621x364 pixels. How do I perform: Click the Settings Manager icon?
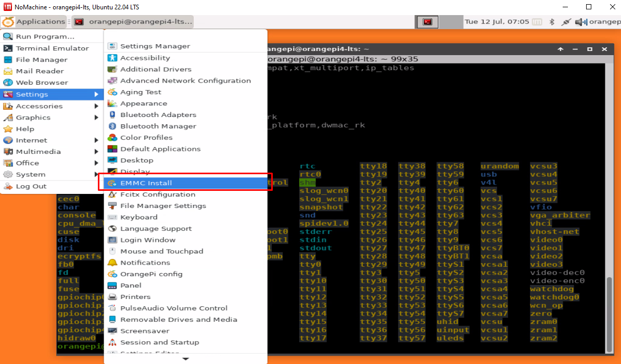[112, 46]
